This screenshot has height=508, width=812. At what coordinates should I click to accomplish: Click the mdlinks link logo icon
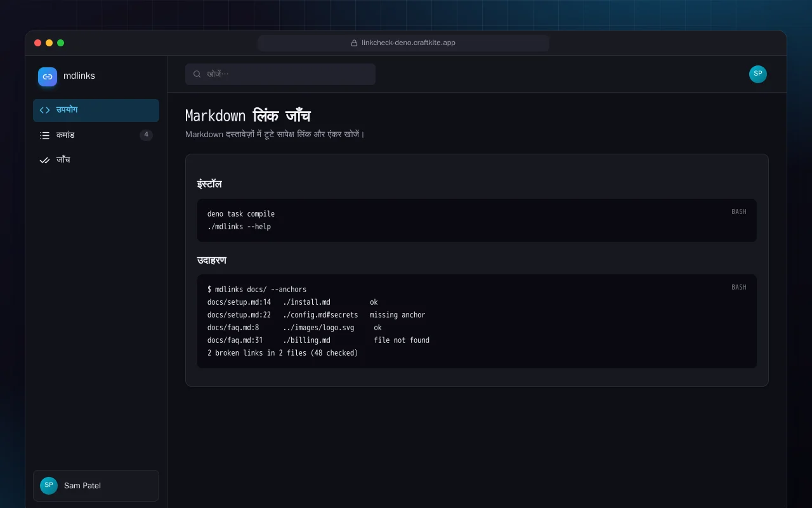point(48,77)
